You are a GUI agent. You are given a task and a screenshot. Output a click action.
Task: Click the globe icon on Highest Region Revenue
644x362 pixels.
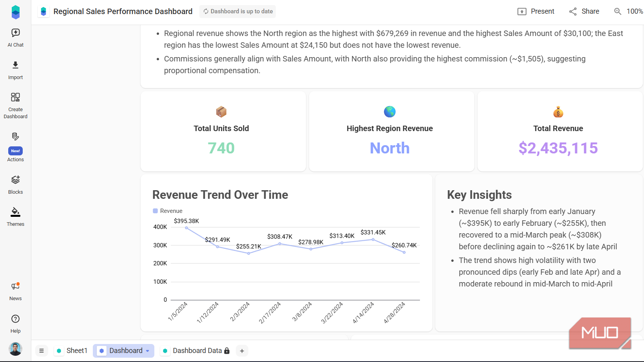(x=390, y=112)
